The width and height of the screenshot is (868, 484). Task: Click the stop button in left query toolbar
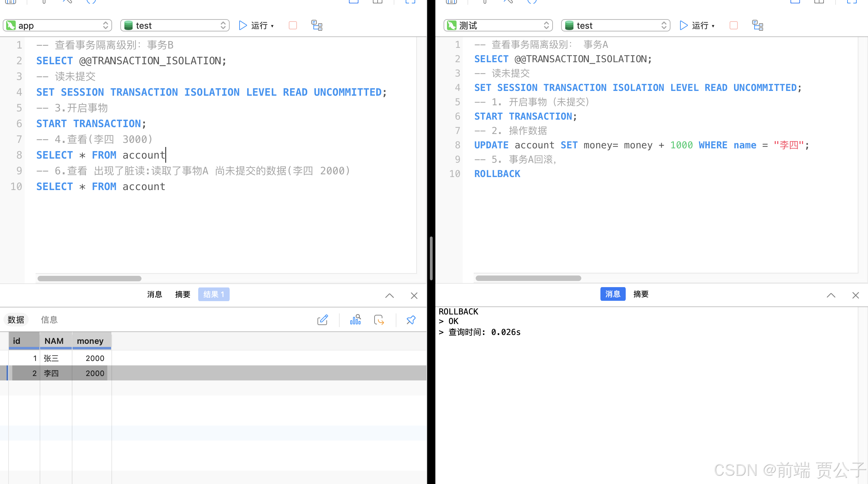(293, 25)
